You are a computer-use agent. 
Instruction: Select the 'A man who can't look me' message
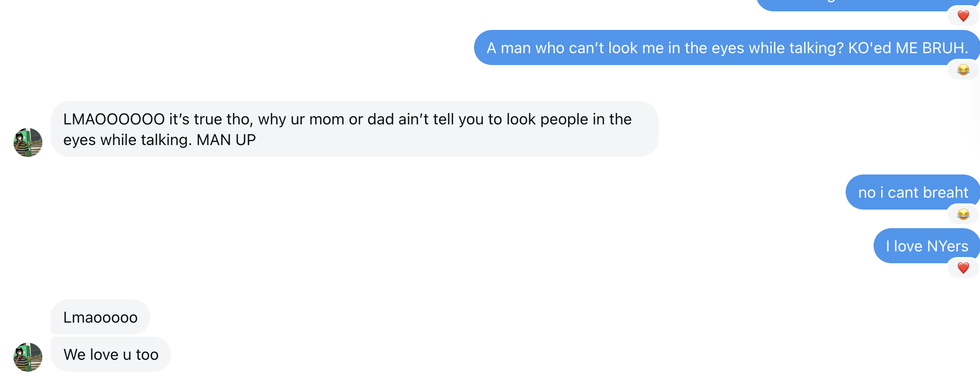726,48
